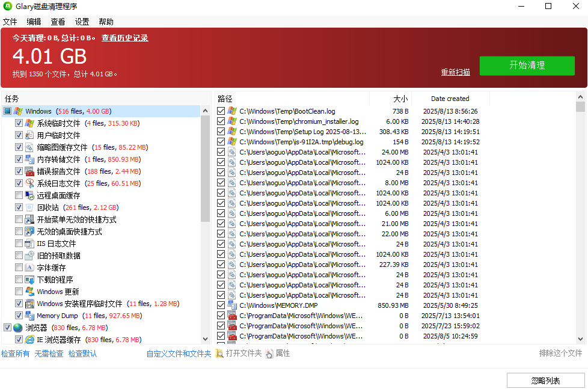Open 查看历史记录 history link
The width and height of the screenshot is (588, 389).
(124, 38)
